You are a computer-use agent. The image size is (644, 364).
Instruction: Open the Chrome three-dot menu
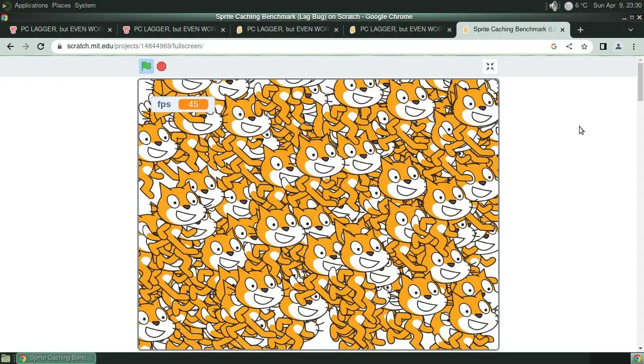[634, 46]
